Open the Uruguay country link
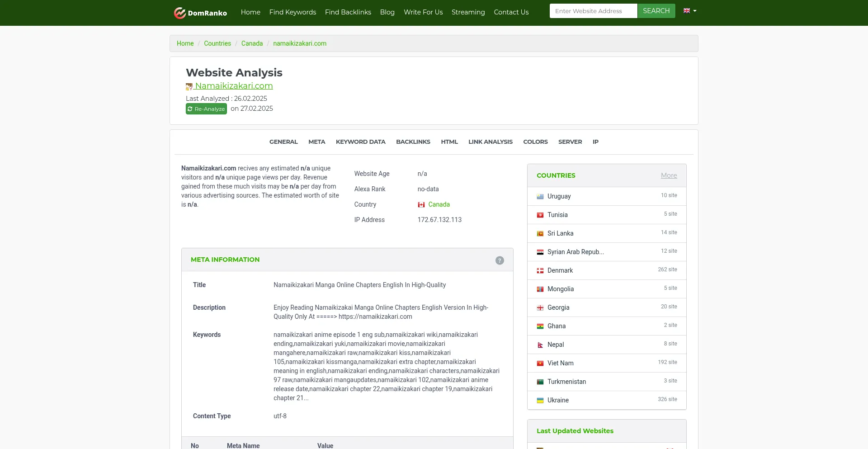This screenshot has height=449, width=868. pos(559,196)
